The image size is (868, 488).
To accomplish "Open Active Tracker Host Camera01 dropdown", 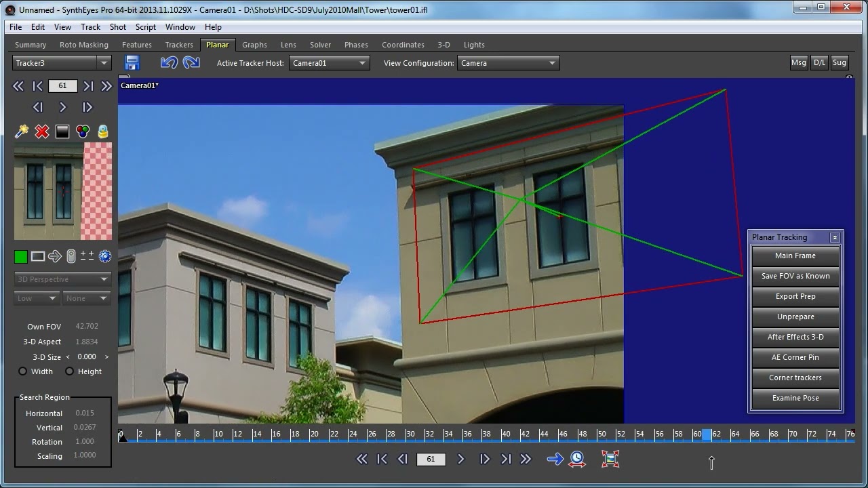I will coord(329,63).
